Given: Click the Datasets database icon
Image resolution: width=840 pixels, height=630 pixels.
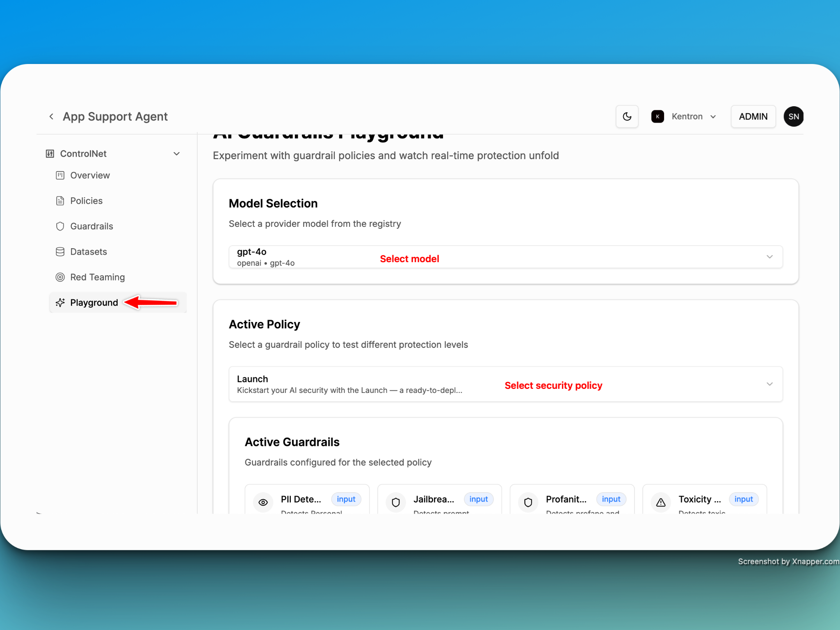Looking at the screenshot, I should click(x=60, y=252).
